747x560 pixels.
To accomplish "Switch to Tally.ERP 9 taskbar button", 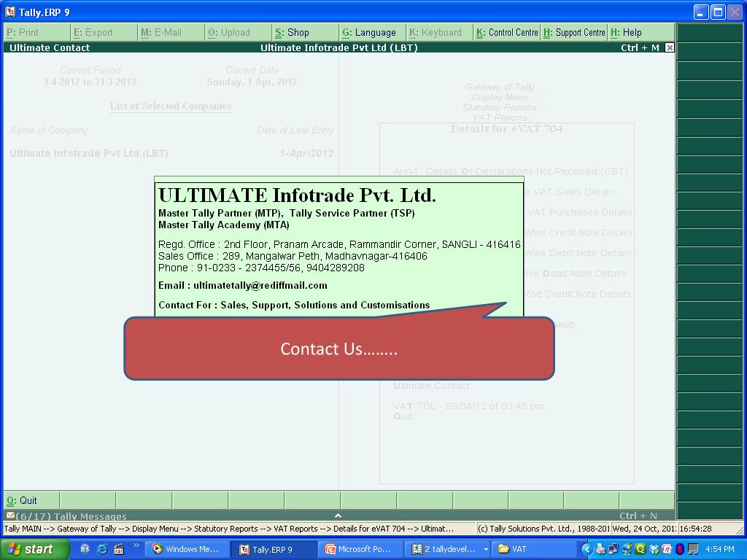I will tap(274, 549).
